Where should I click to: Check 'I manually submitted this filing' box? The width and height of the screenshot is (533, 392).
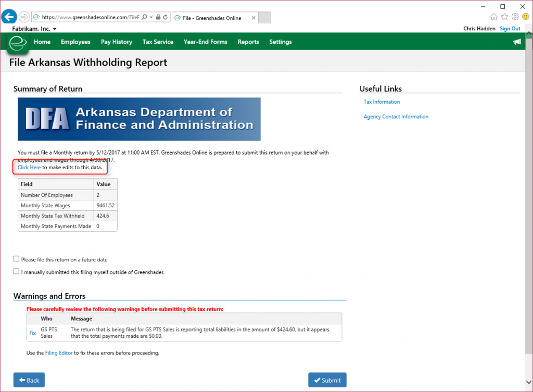point(16,272)
